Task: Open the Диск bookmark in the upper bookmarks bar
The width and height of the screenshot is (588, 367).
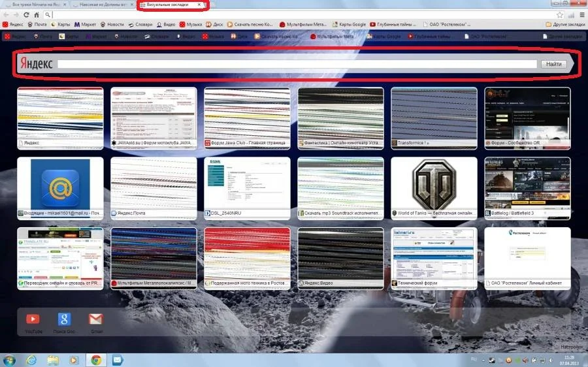Action: tap(214, 24)
